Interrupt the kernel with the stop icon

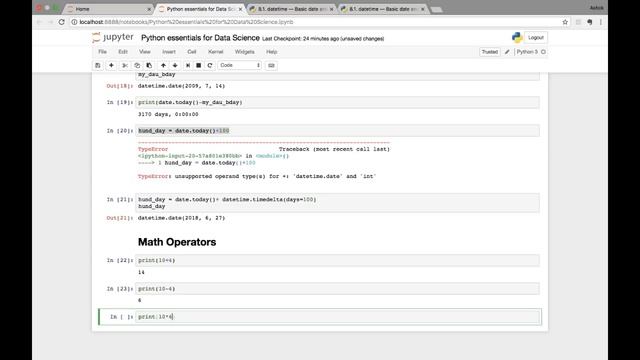pyautogui.click(x=199, y=65)
